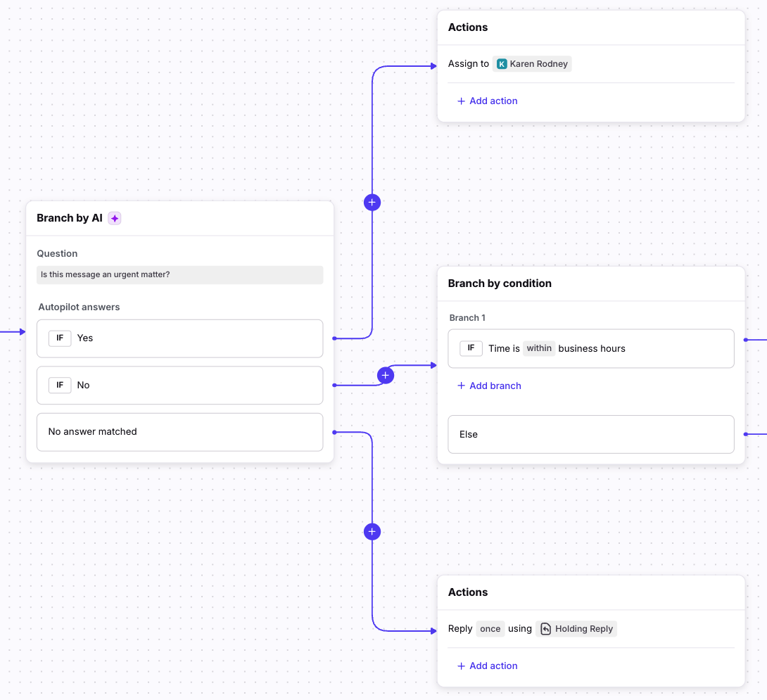Click Add branch in Branch by condition
The height and width of the screenshot is (700, 767).
tap(489, 386)
